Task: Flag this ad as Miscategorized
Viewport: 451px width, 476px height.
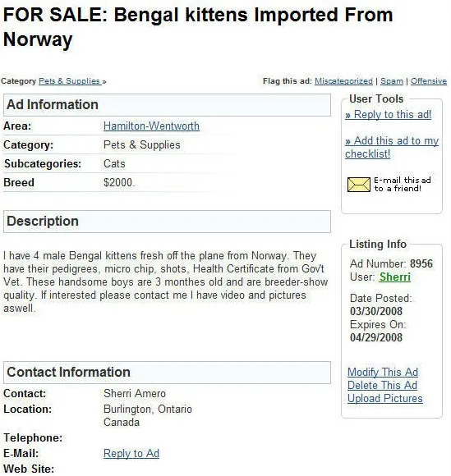Action: 343,81
